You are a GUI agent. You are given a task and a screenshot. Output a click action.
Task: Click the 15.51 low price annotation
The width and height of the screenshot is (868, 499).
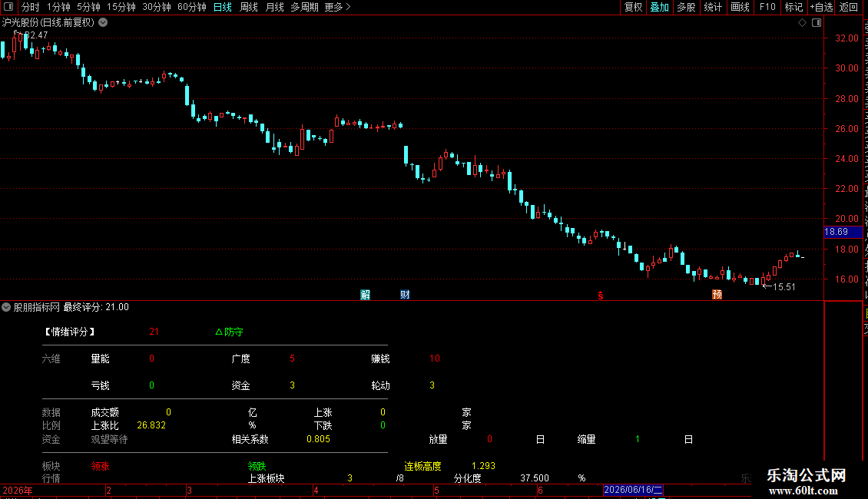pyautogui.click(x=784, y=286)
